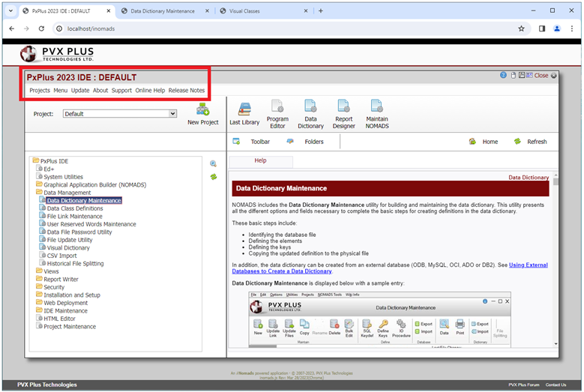584x392 pixels.
Task: Open the Chrome profile avatar icon
Action: pyautogui.click(x=557, y=28)
